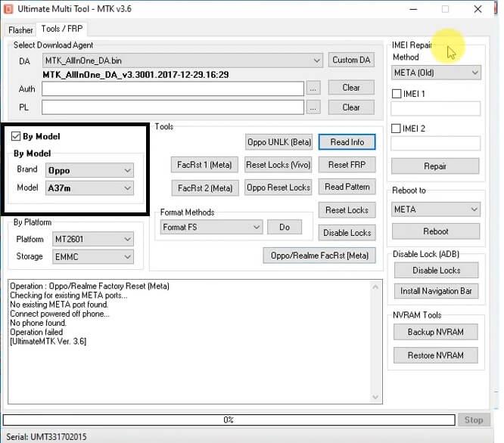Click the Stop button
Screen dimensions: 504x443
point(474,420)
